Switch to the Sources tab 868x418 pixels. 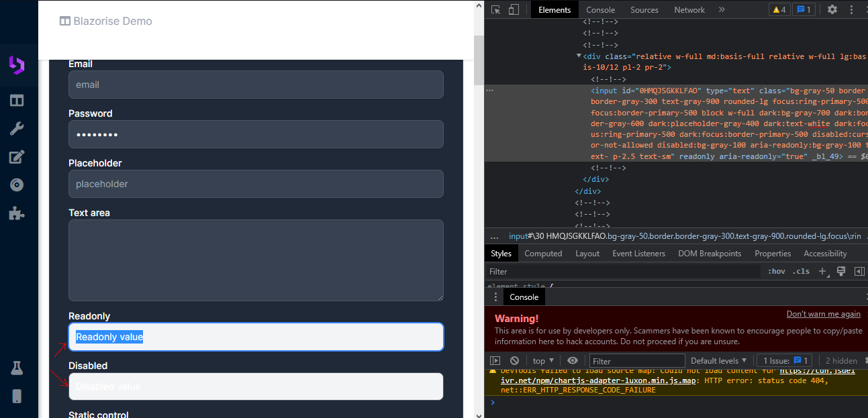click(644, 9)
